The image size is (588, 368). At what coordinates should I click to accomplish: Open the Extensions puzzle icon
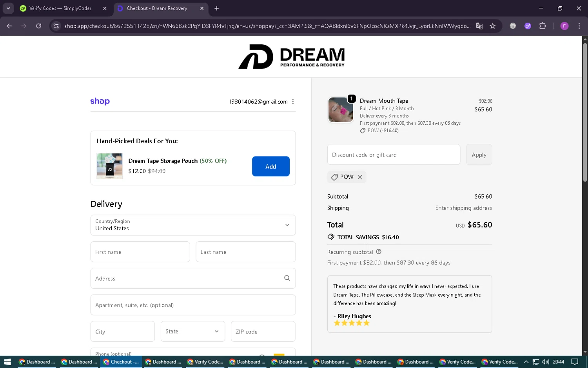pyautogui.click(x=543, y=26)
